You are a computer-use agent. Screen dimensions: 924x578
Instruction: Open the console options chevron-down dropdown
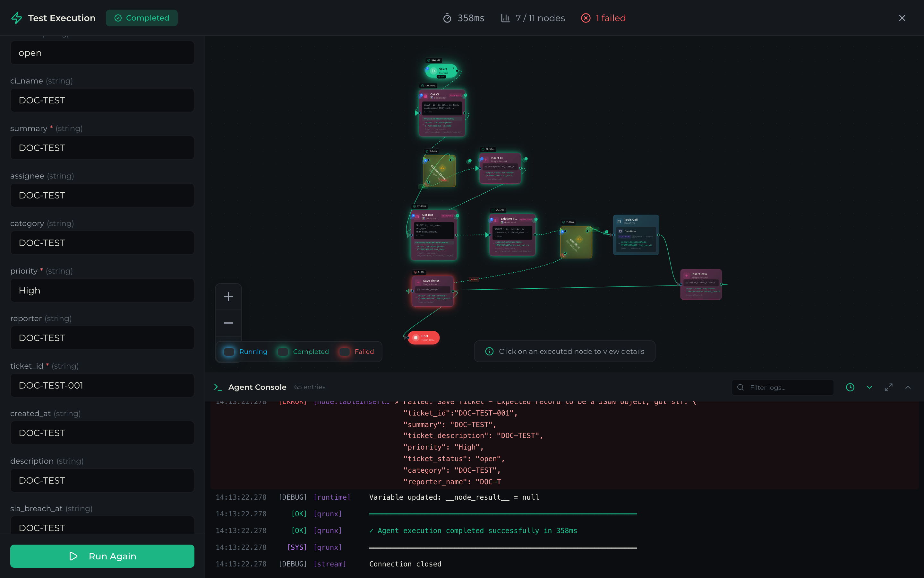[x=869, y=387]
